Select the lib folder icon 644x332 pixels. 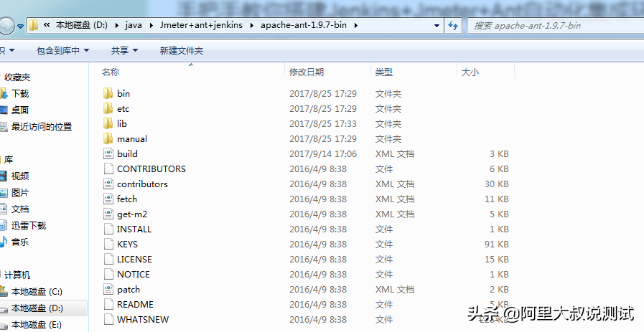tap(108, 123)
